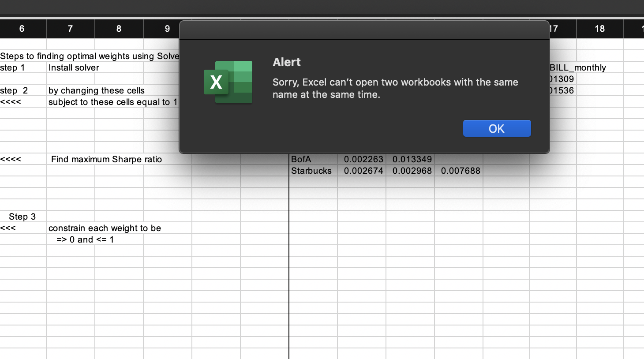Select the 'by changing these cells' cell
Screen dimensions: 644x359
[x=97, y=90]
